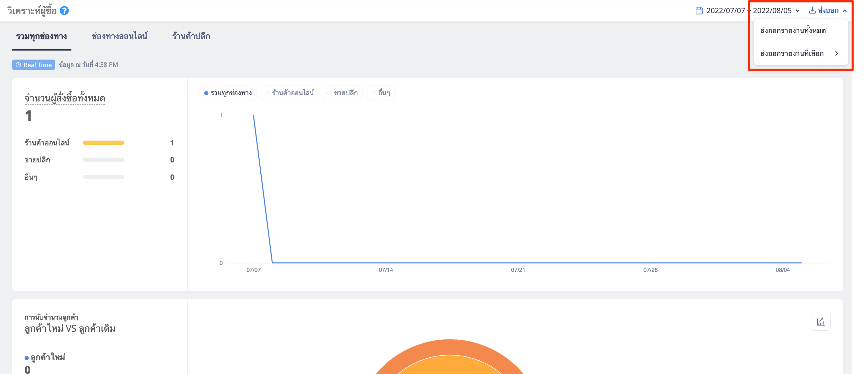Screen dimensions: 868x374
Task: Click ลูกค้าใหม่ underlined legend label
Action: pos(48,357)
